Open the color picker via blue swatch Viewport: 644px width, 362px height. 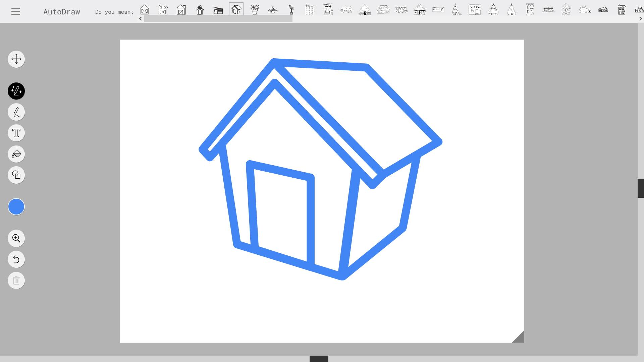coord(16,206)
